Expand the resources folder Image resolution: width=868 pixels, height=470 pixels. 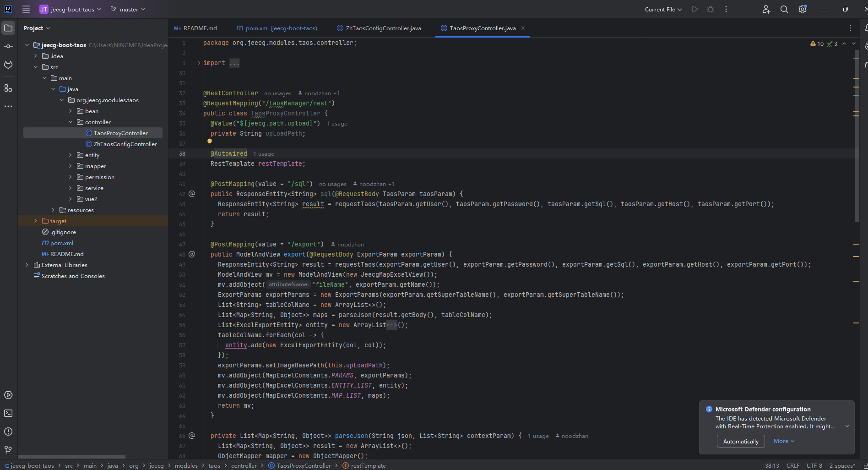point(53,210)
